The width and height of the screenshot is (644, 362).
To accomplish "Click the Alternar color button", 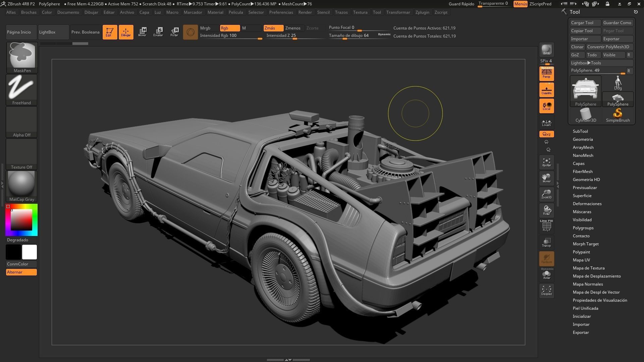I will pyautogui.click(x=21, y=272).
